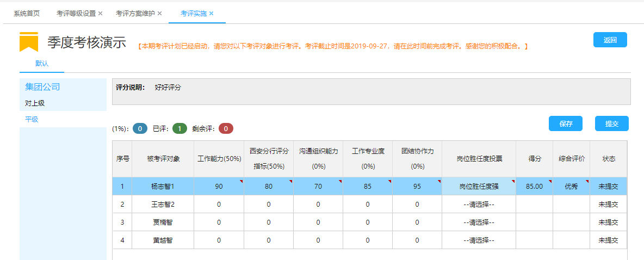This screenshot has width=644, height=260.
Task: Close the 考评等级设置 tab
Action: 100,14
